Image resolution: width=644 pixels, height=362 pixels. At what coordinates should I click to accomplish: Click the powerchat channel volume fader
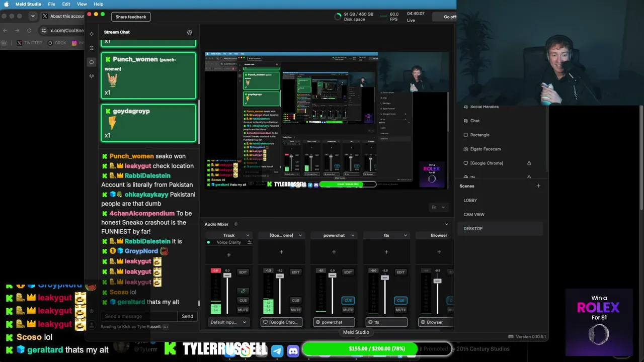click(332, 276)
